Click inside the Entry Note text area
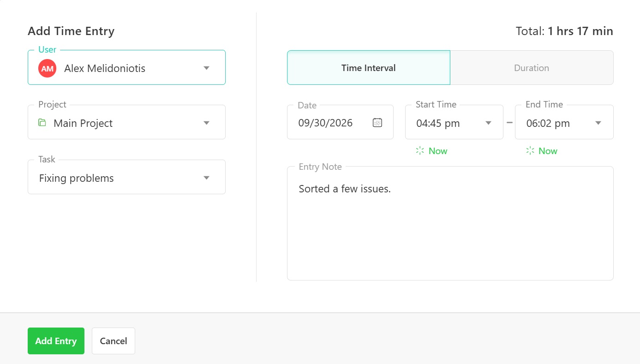 (x=450, y=223)
